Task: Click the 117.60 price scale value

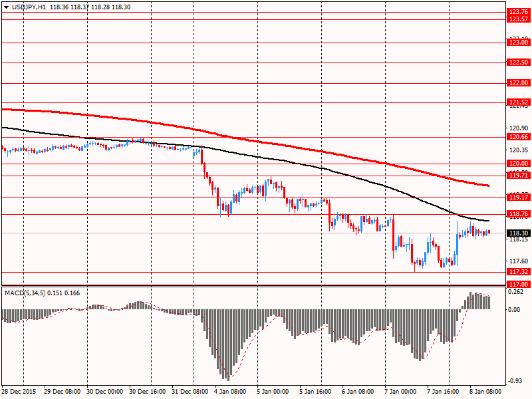Action: pyautogui.click(x=519, y=261)
